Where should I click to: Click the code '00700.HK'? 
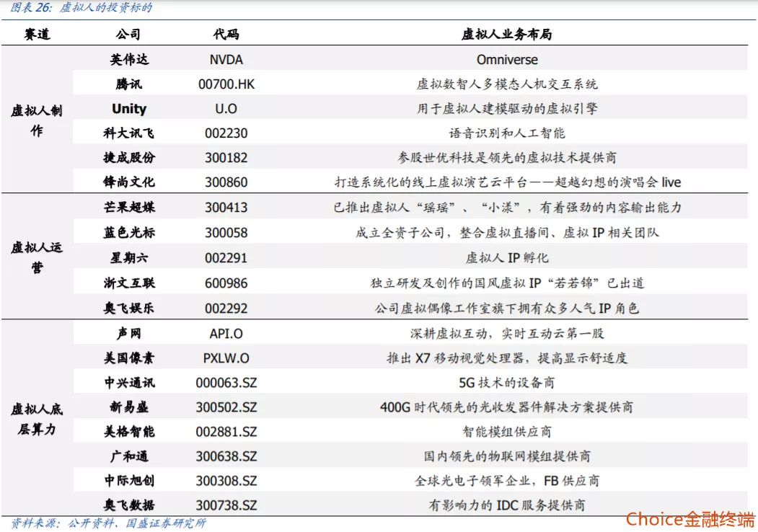[226, 84]
